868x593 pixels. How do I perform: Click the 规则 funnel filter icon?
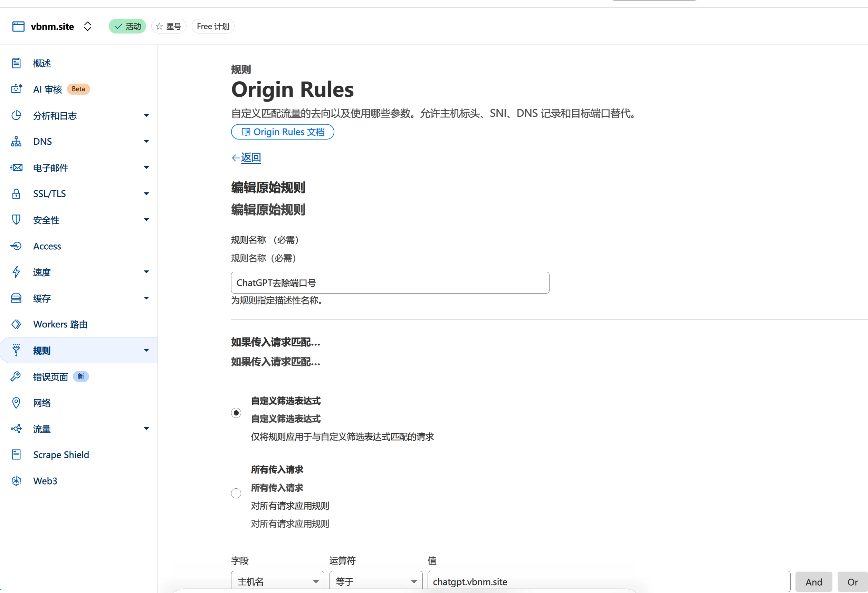(16, 350)
